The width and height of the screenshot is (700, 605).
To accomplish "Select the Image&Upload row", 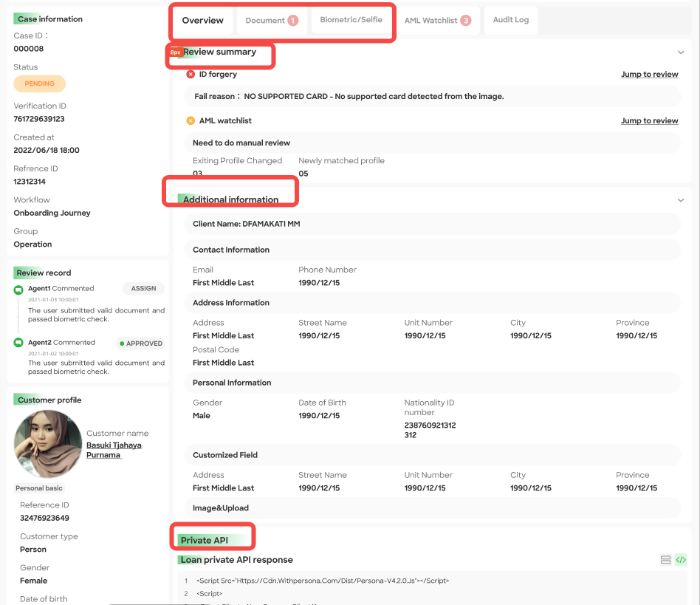I will click(x=432, y=508).
